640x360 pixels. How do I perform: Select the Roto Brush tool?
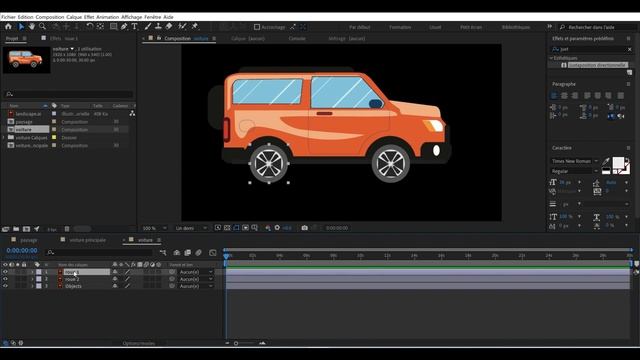point(182,27)
